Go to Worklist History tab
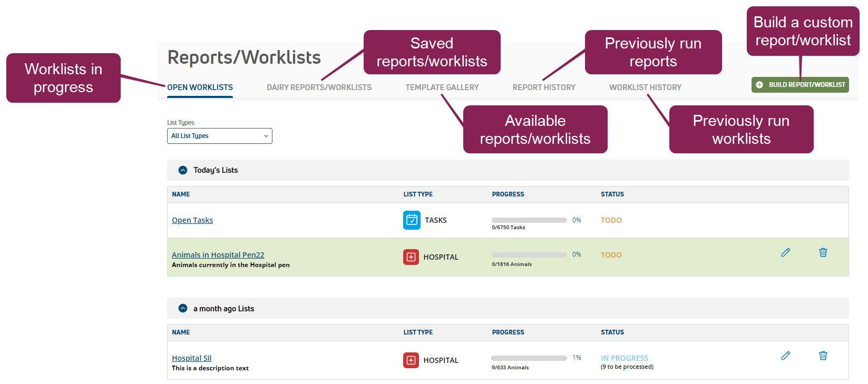Viewport: 868px width, 384px height. [645, 87]
